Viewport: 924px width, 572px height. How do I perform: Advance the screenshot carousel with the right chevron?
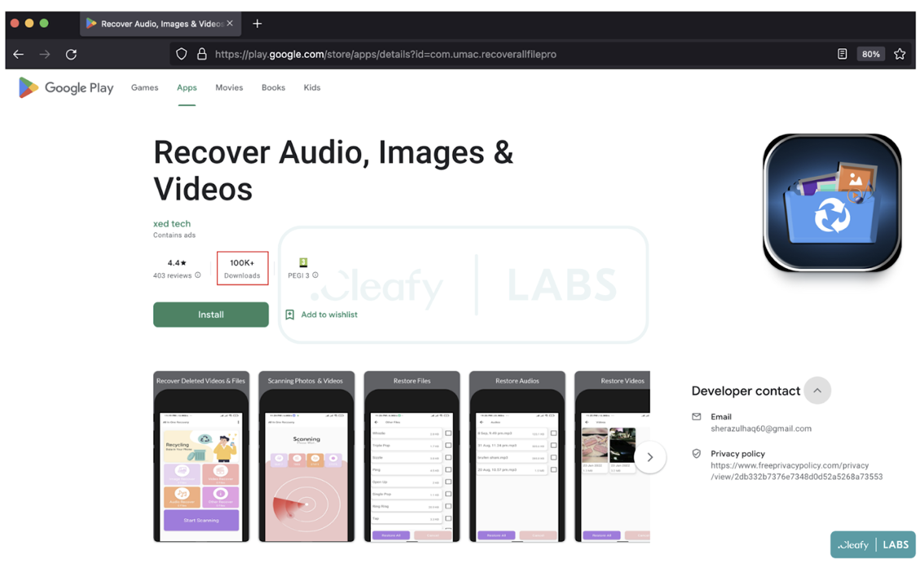[x=650, y=457]
